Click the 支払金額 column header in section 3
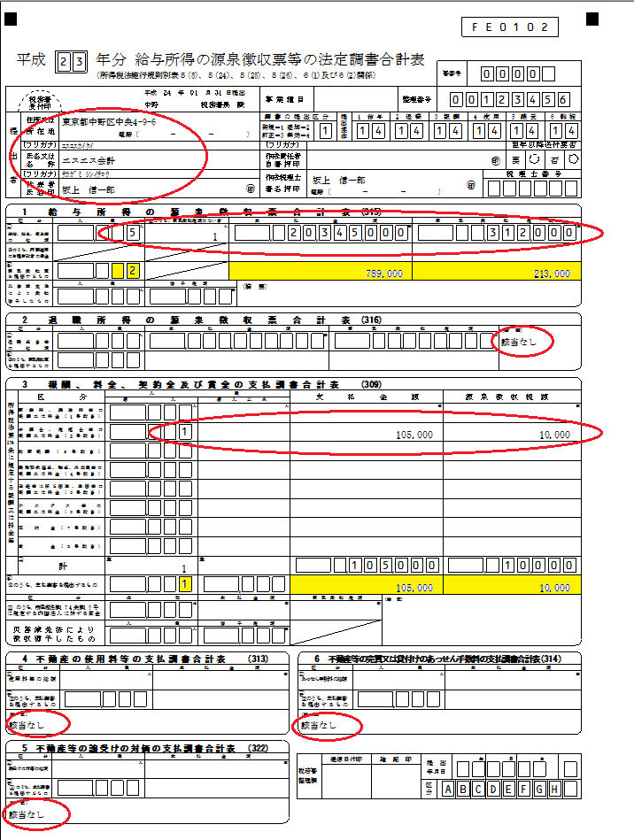This screenshot has width=634, height=840. pyautogui.click(x=367, y=397)
